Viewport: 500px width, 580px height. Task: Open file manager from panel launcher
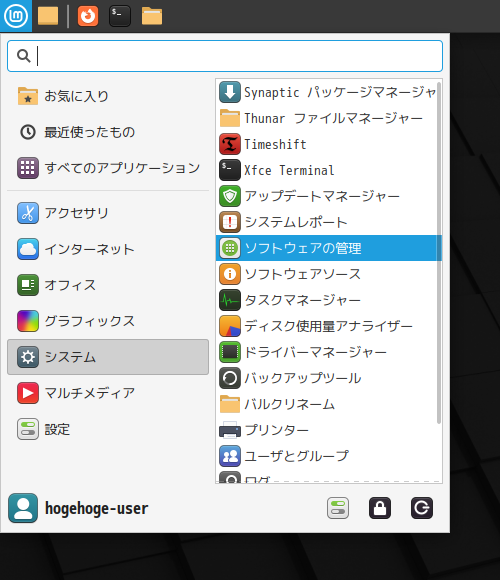point(152,16)
